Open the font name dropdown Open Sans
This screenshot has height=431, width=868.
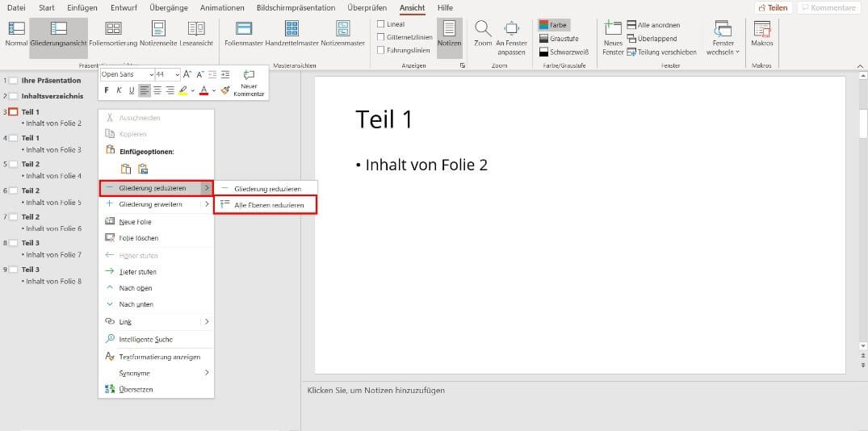[126, 74]
